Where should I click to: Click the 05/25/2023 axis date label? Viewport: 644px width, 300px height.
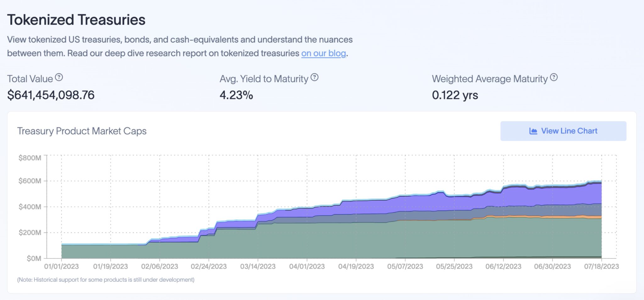click(x=454, y=267)
